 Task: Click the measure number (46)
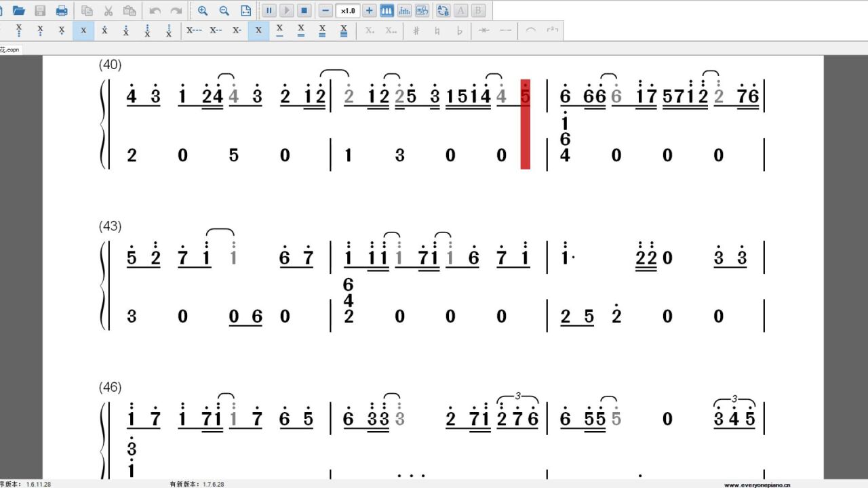(110, 387)
